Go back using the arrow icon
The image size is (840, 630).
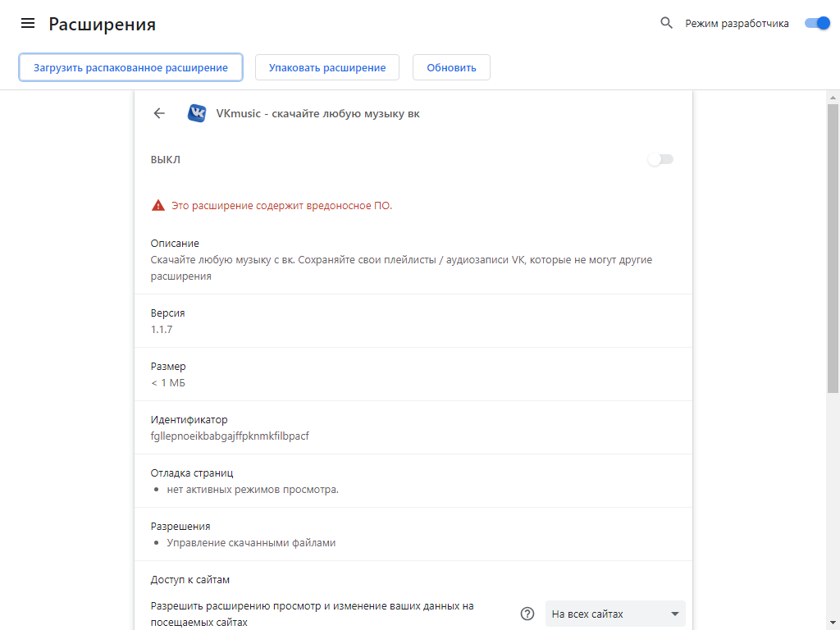tap(159, 113)
